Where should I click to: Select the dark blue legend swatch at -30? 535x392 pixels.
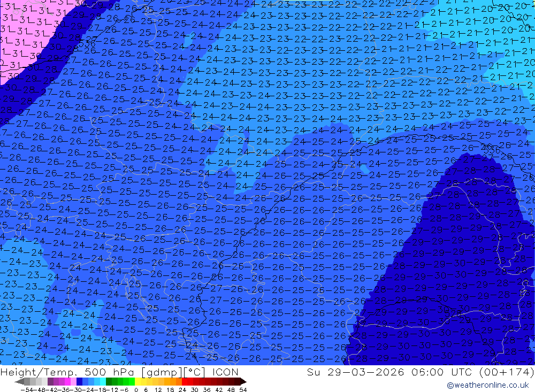coord(79,381)
